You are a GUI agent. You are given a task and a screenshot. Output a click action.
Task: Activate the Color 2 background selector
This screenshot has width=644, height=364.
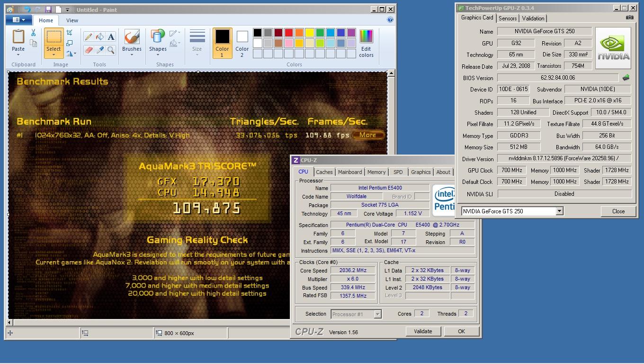click(242, 43)
